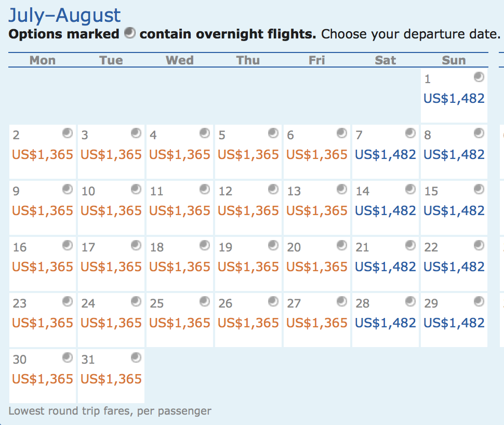
Task: Click the overnight flight icon on July 14
Action: point(411,189)
